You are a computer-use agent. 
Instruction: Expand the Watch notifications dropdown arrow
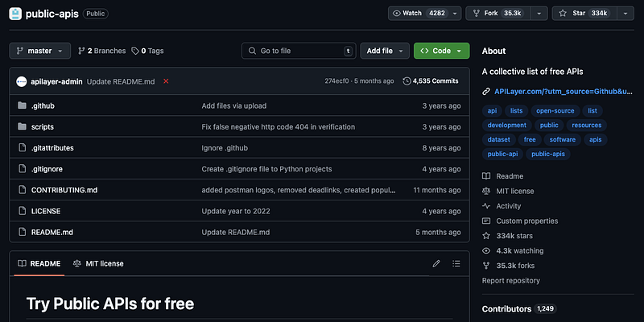tap(455, 13)
